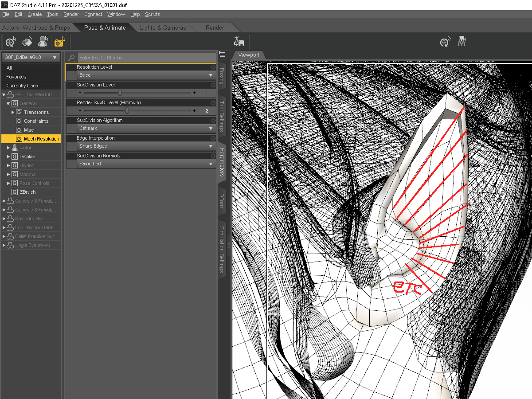Select the Viewport tab
Screen dimensions: 532x399
click(249, 55)
